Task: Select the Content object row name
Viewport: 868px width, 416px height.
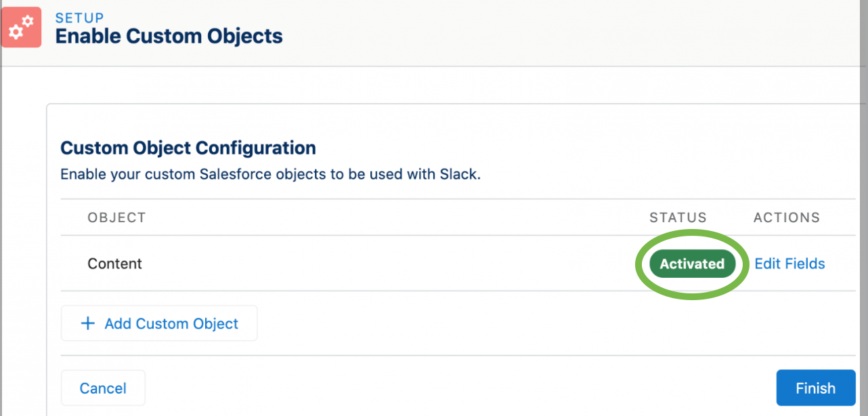Action: click(x=115, y=264)
